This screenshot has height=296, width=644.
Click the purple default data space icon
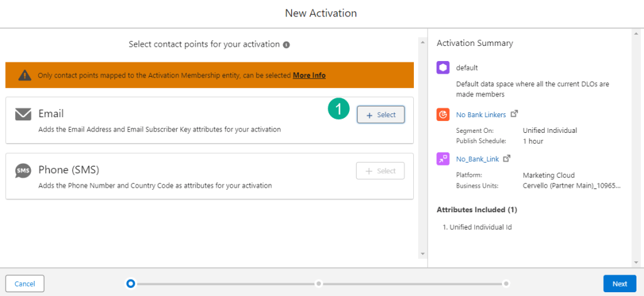tap(443, 67)
